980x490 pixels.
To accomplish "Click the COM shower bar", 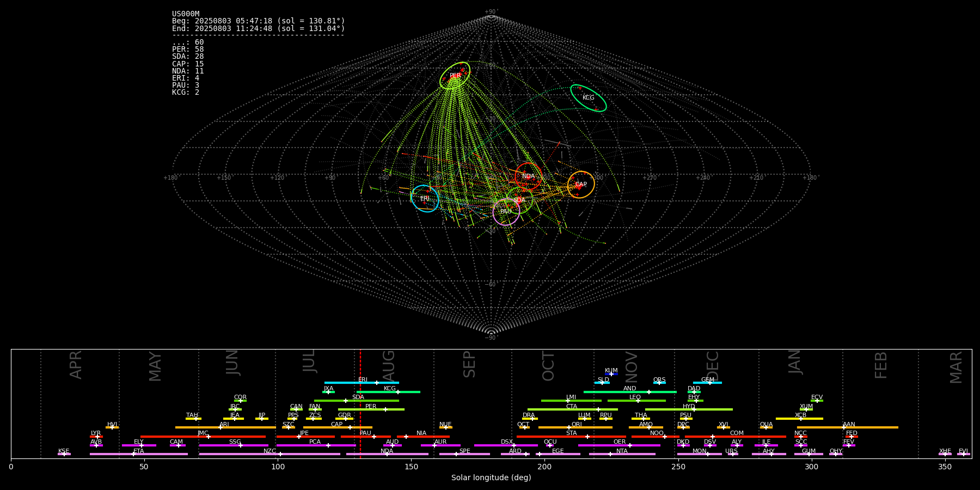I will click(x=736, y=437).
